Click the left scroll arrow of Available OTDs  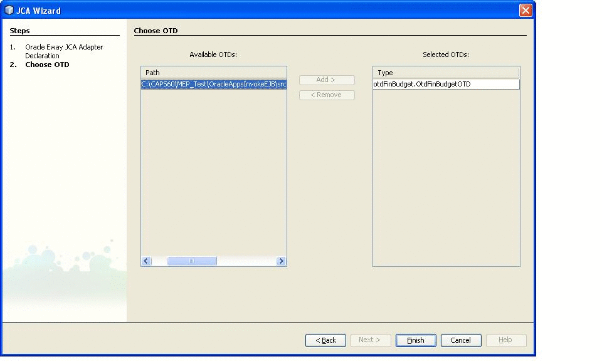146,261
